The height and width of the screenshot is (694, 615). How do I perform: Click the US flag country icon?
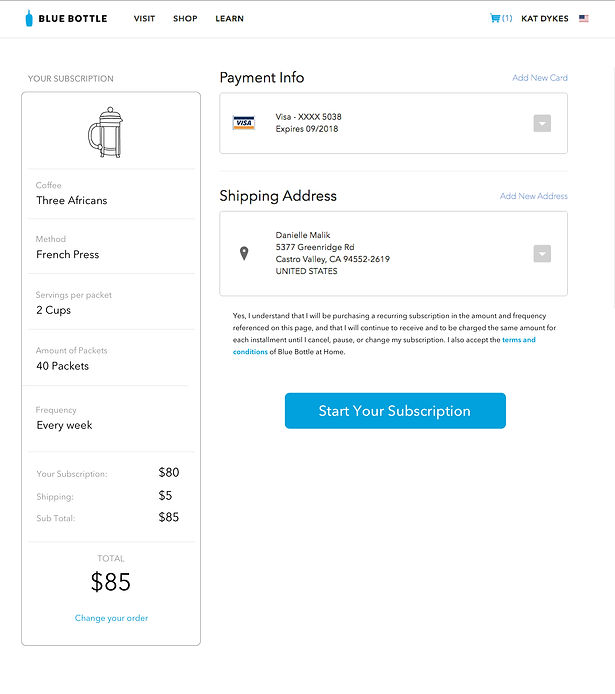584,19
